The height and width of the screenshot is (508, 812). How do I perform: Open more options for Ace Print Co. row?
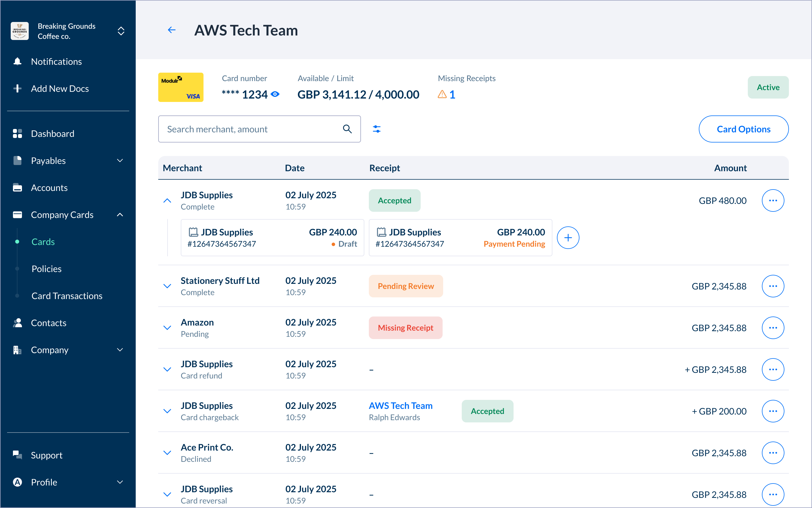click(773, 453)
